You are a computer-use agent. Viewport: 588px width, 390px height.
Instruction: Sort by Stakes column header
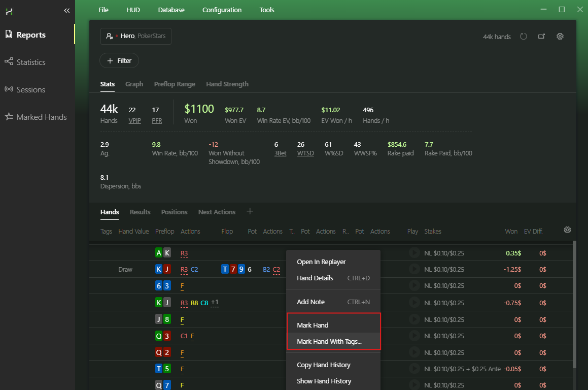433,231
